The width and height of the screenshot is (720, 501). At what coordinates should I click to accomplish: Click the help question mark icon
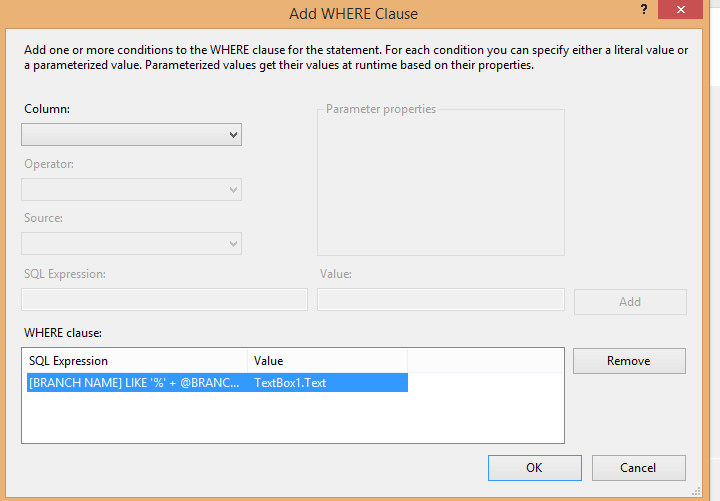(x=644, y=9)
